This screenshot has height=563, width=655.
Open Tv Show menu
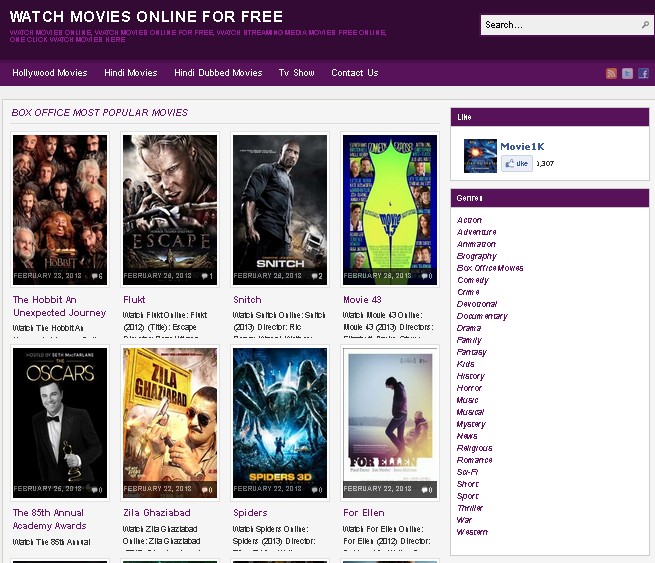pyautogui.click(x=297, y=73)
